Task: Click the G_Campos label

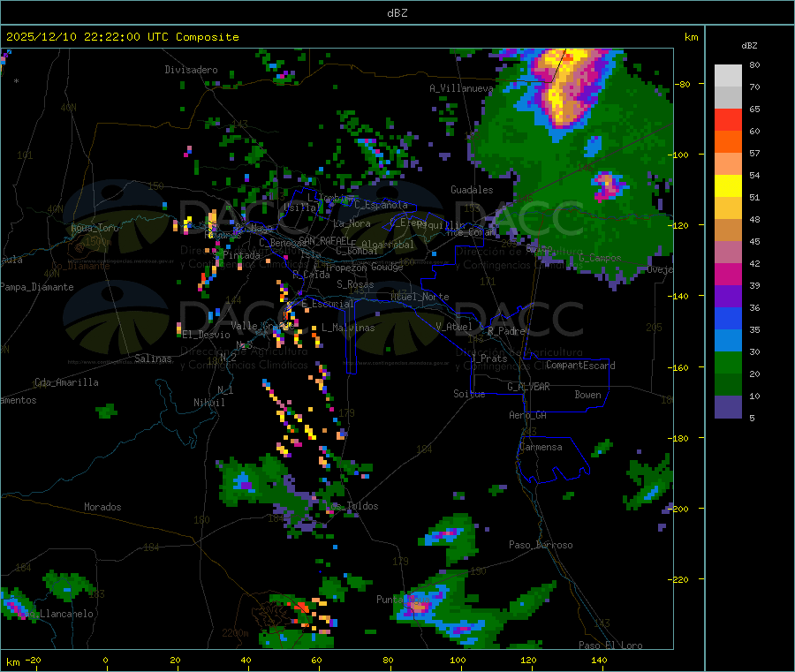Action: pyautogui.click(x=601, y=258)
